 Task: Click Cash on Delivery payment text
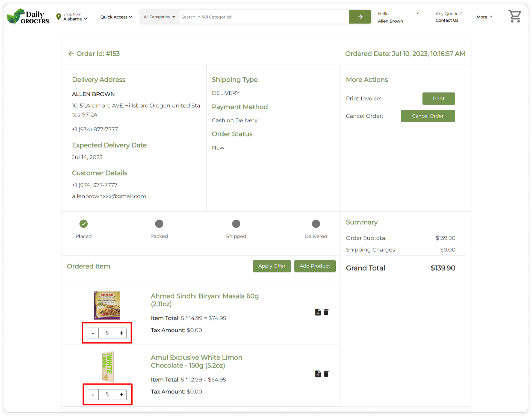235,120
